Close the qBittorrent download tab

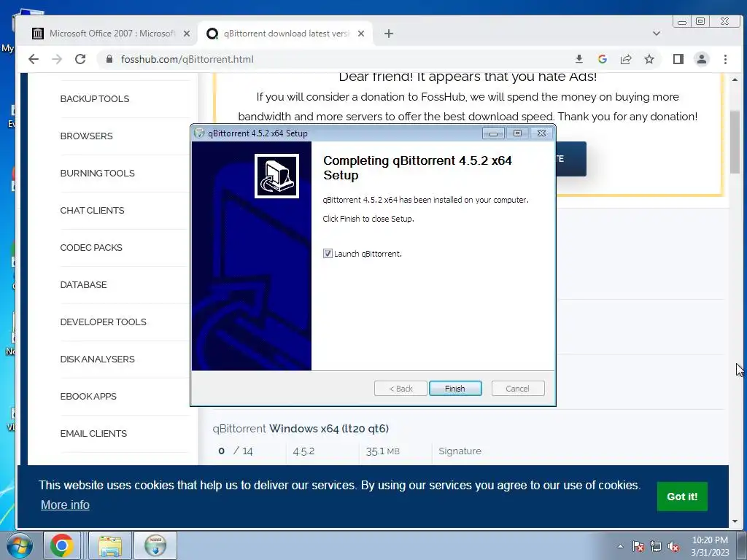361,34
